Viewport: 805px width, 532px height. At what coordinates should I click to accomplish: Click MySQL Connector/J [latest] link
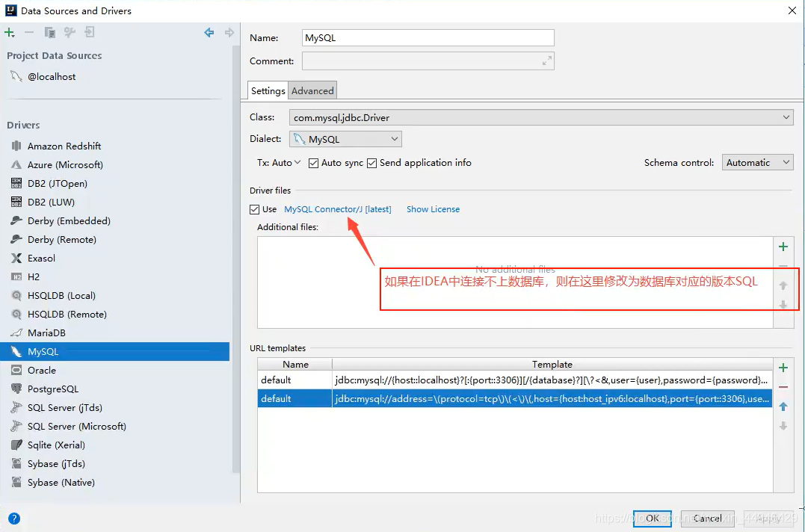click(x=338, y=209)
